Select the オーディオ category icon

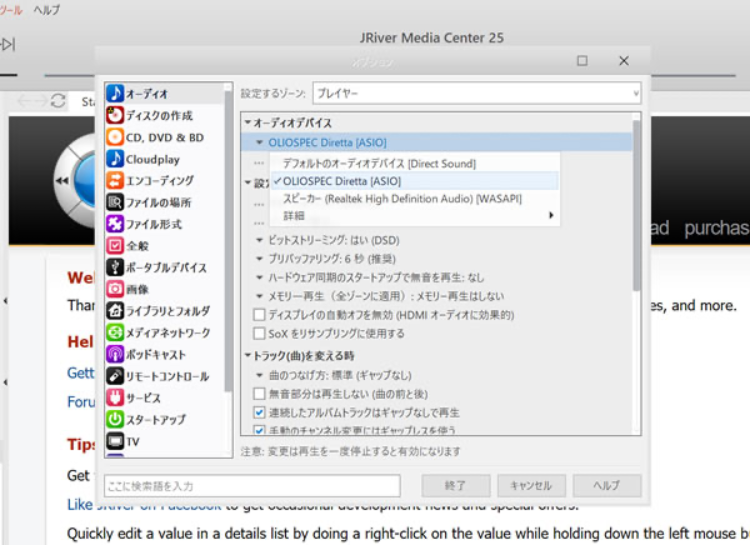click(x=115, y=93)
